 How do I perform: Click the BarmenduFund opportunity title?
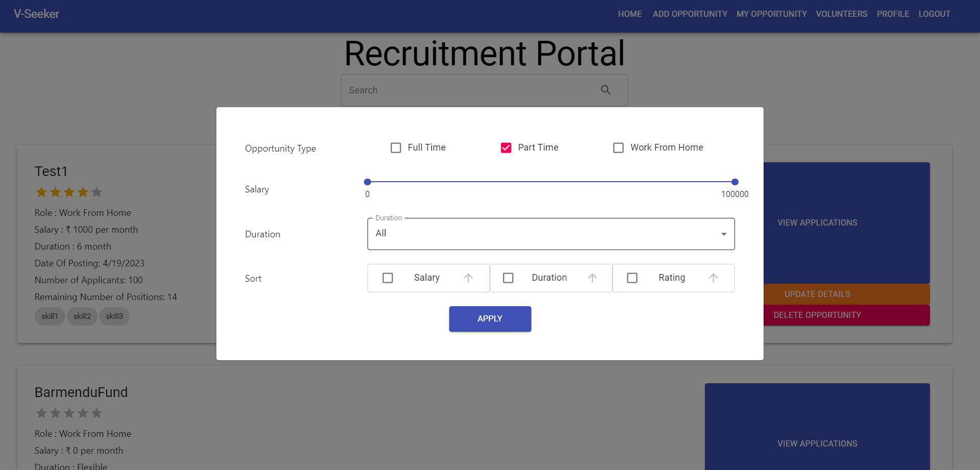81,392
